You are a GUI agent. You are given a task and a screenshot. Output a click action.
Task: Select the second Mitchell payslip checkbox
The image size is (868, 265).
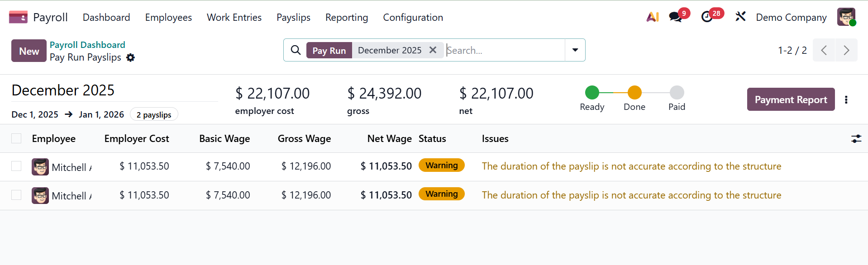(16, 195)
